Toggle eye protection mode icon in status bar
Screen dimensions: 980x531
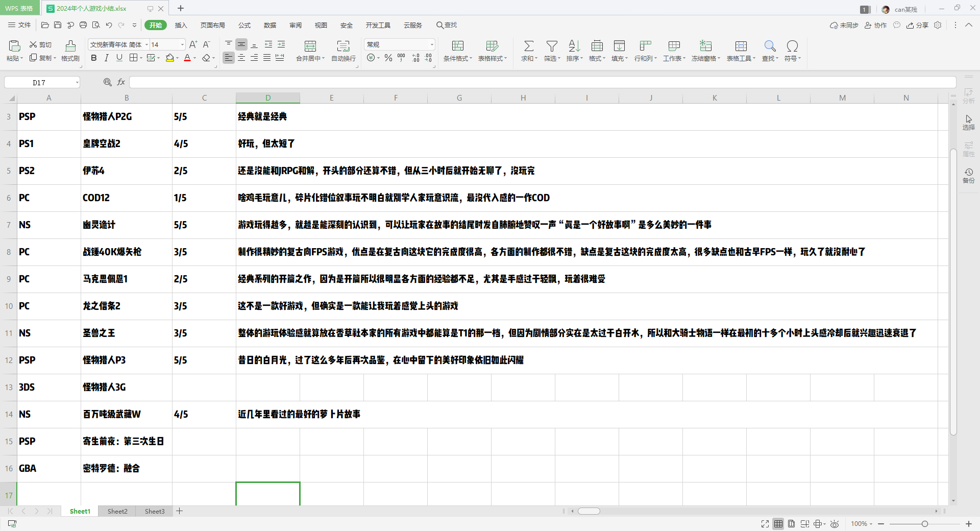coord(835,524)
